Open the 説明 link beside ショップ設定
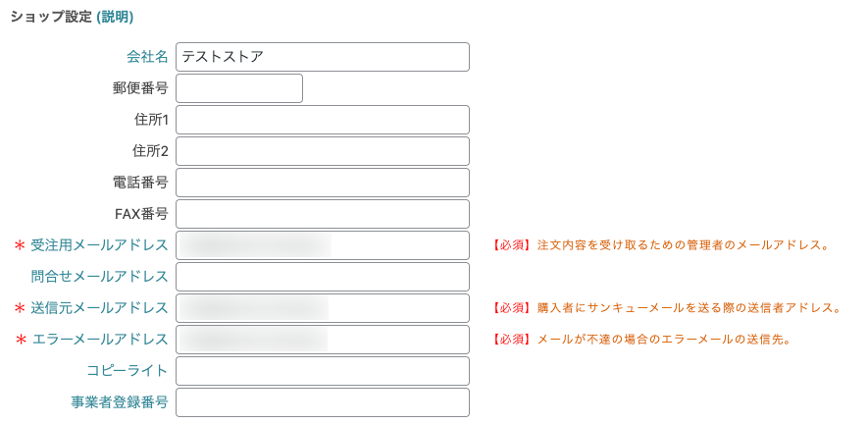This screenshot has width=868, height=424. click(x=115, y=17)
